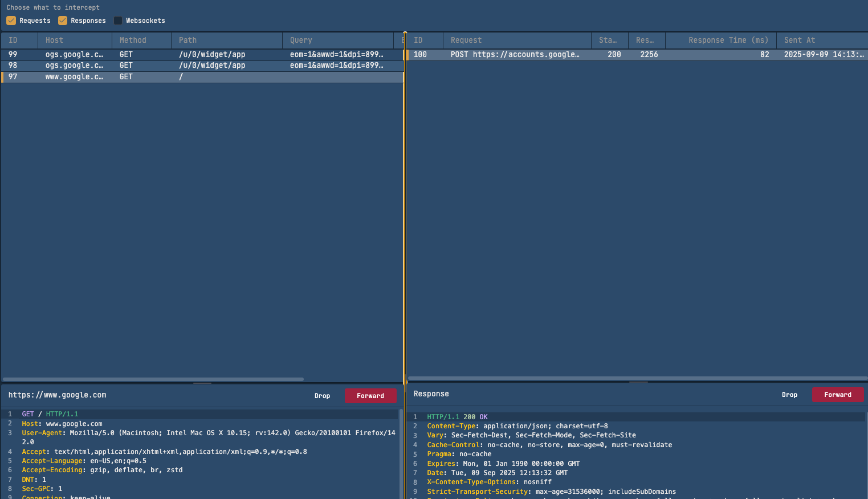Select request 97 to www.google.com

202,77
